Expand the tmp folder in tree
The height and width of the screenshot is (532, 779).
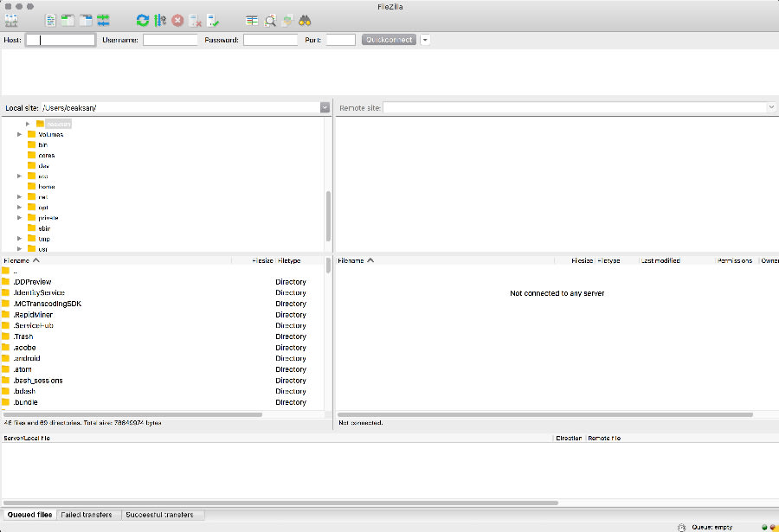click(19, 239)
